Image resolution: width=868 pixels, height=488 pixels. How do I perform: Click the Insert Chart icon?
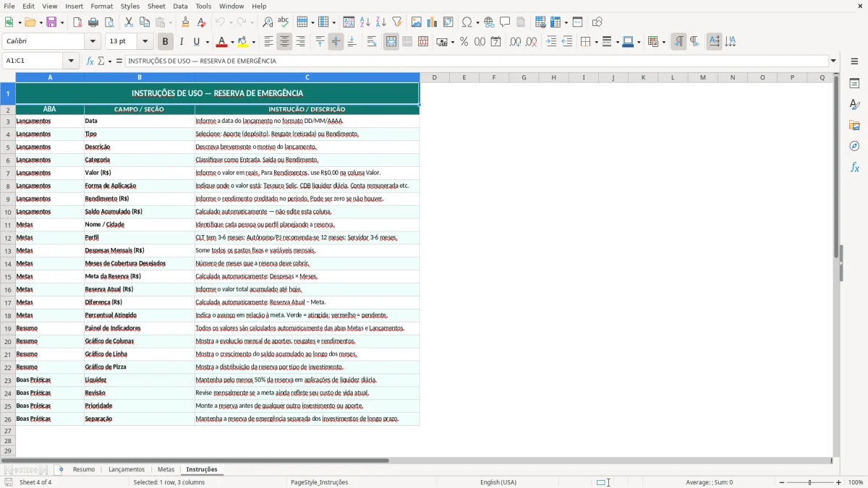click(x=433, y=22)
